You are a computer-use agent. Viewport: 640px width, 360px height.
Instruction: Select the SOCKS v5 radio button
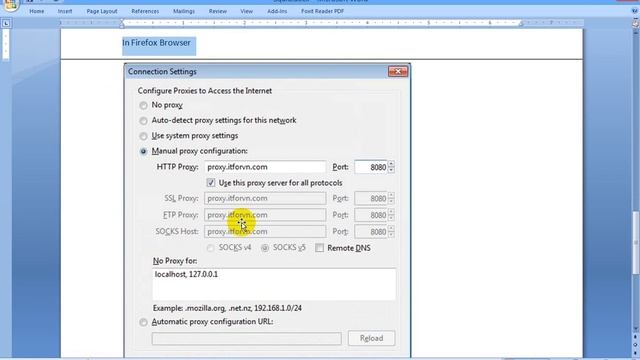(265, 248)
